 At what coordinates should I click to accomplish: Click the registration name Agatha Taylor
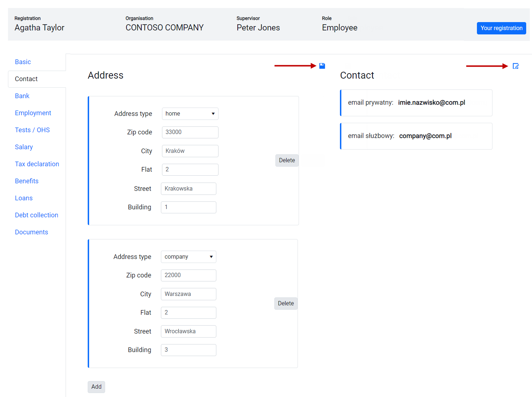click(40, 28)
